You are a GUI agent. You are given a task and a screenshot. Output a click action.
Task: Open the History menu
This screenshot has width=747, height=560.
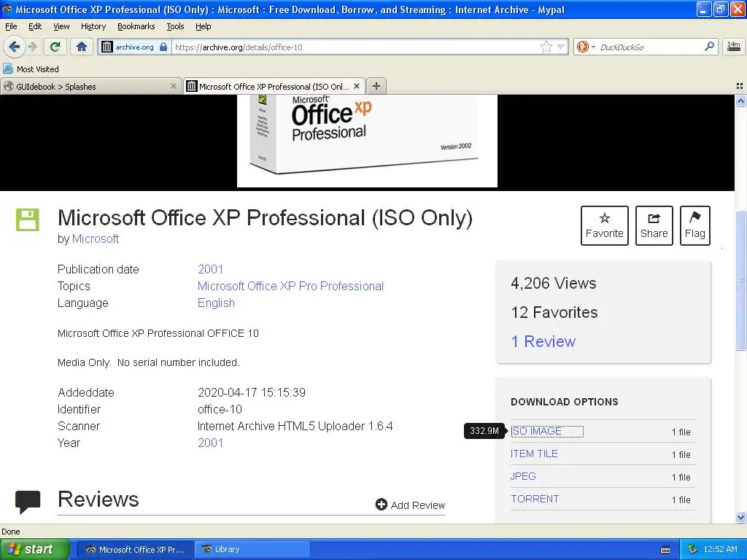93,26
